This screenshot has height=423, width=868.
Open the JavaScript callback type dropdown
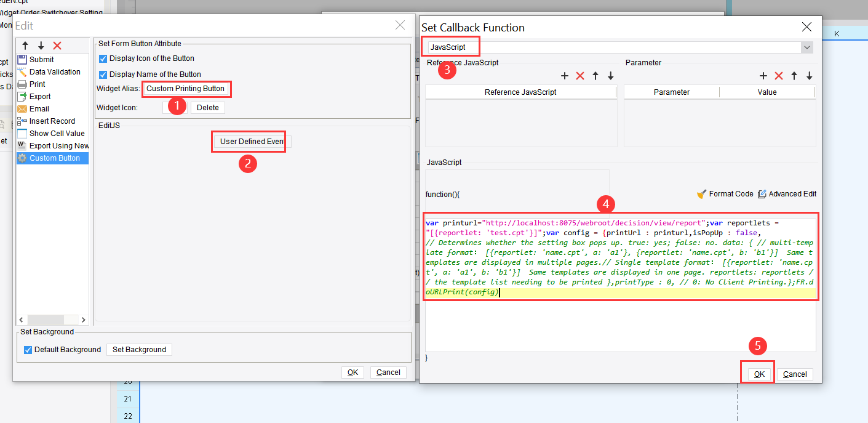(x=806, y=46)
